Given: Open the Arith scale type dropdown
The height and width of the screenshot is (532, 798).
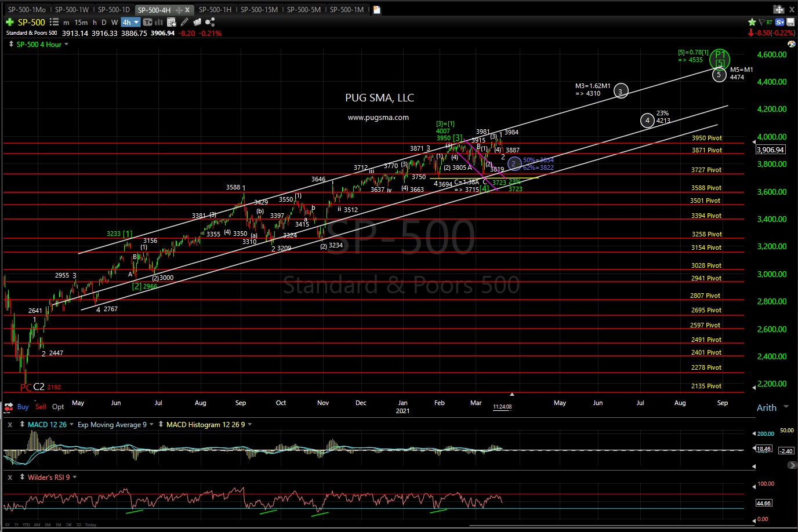Looking at the screenshot, I should tap(786, 407).
